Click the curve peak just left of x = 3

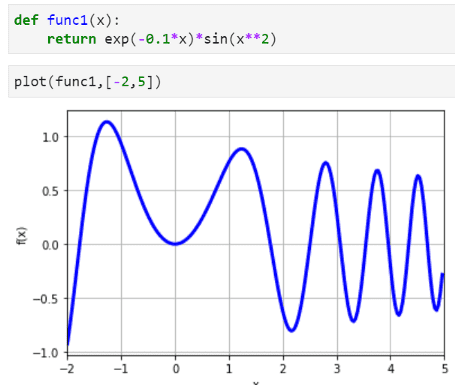[x=325, y=163]
